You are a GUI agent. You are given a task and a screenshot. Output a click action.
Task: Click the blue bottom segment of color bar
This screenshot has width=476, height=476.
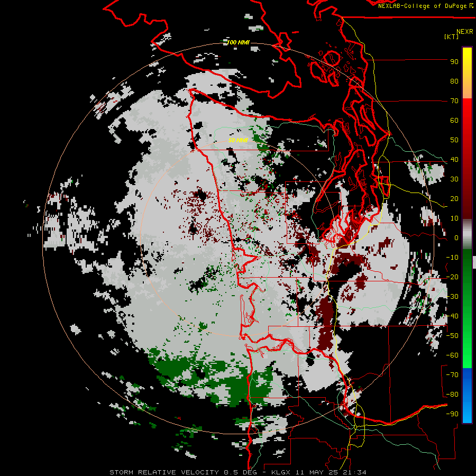click(467, 396)
